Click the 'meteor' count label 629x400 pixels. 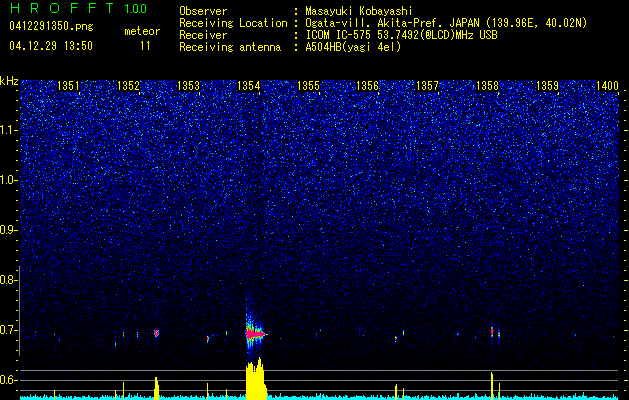[x=142, y=31]
